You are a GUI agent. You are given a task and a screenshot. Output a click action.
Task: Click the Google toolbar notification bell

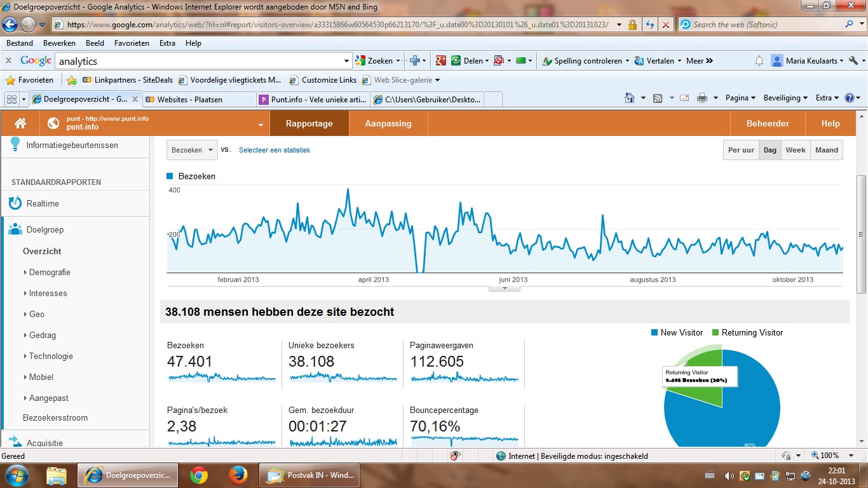click(x=759, y=61)
